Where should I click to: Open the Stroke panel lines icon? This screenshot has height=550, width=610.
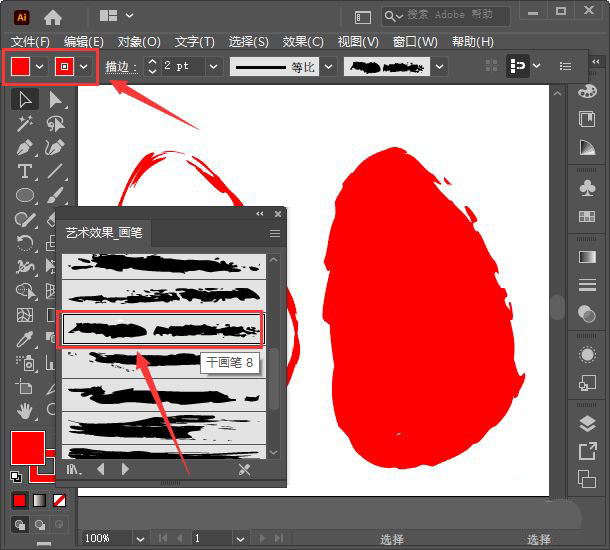pyautogui.click(x=587, y=285)
